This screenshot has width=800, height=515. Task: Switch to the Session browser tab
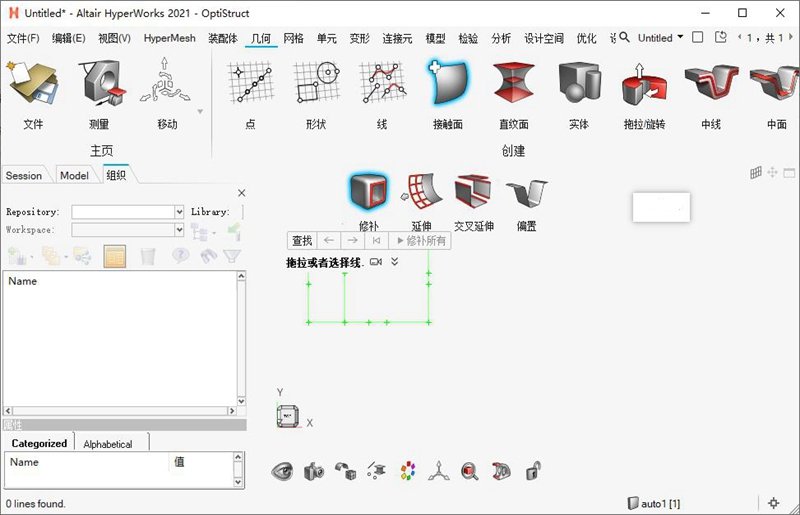click(x=24, y=176)
